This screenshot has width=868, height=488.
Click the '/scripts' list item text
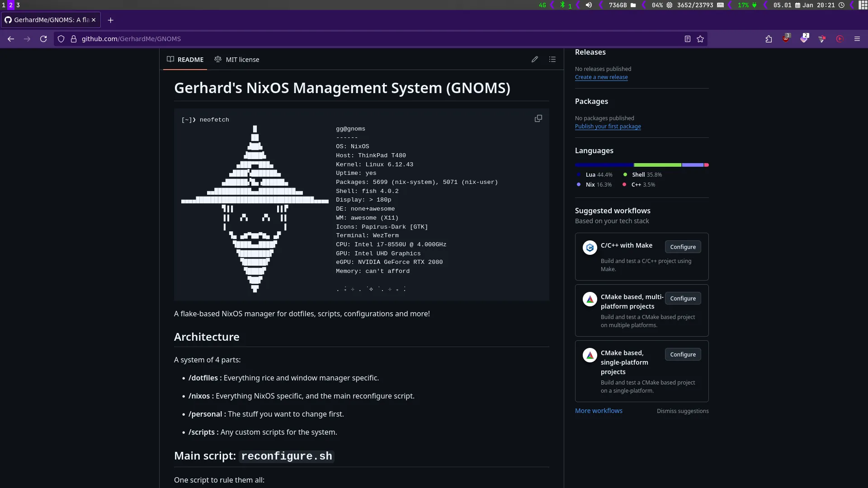(263, 432)
